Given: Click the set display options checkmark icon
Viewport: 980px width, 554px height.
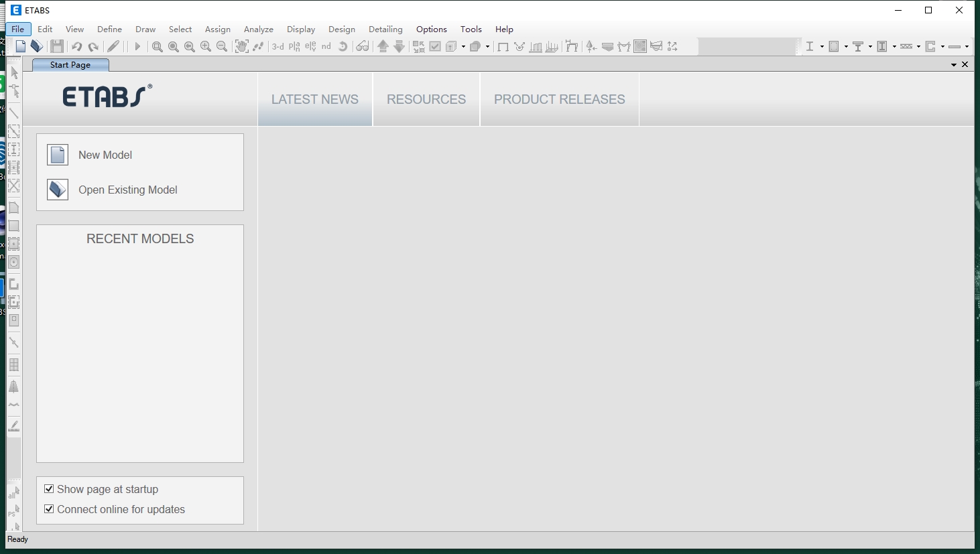Looking at the screenshot, I should pyautogui.click(x=435, y=46).
